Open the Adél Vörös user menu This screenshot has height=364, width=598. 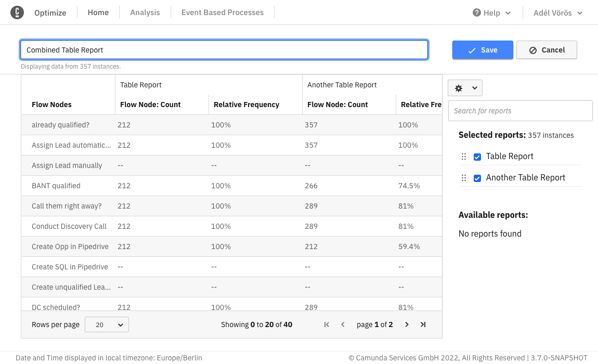[x=557, y=13]
